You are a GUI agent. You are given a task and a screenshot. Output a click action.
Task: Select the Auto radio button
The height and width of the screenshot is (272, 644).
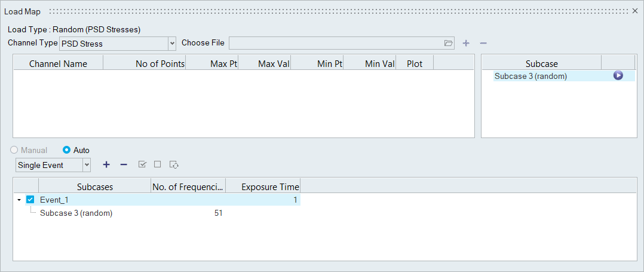coord(67,150)
